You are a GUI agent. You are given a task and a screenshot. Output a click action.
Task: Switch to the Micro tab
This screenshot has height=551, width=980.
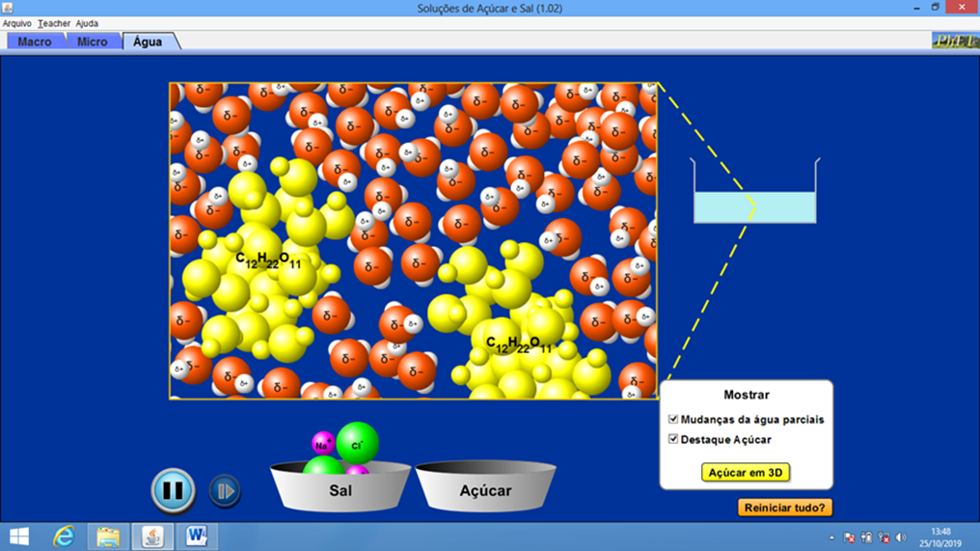coord(93,41)
